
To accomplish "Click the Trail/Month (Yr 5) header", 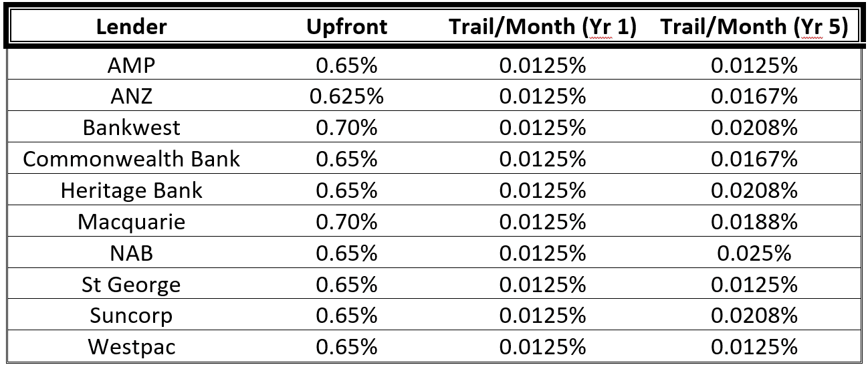I will (754, 27).
